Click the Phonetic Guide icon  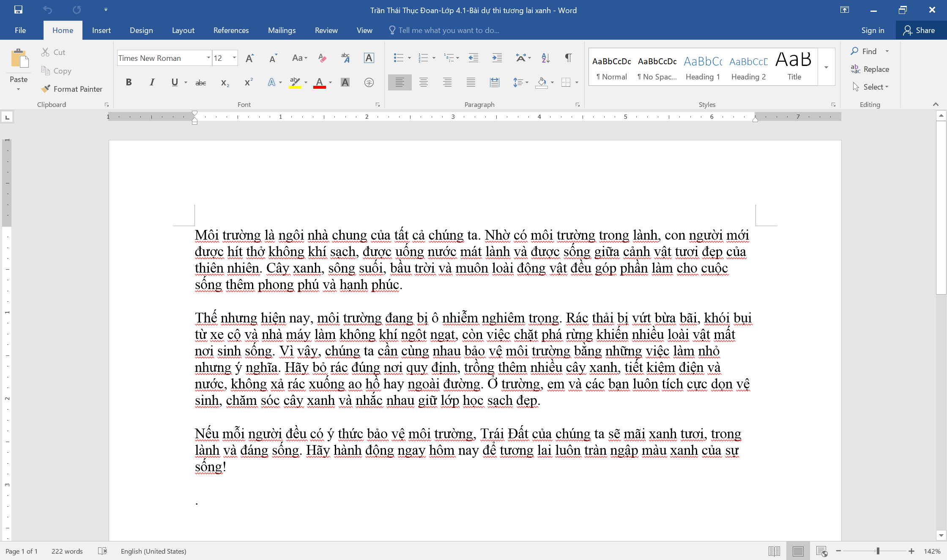345,58
